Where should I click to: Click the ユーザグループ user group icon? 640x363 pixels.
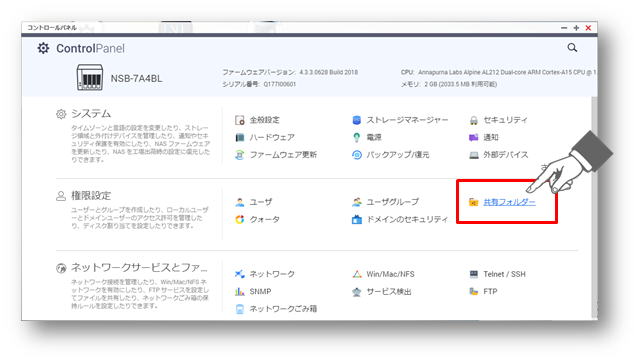click(357, 202)
